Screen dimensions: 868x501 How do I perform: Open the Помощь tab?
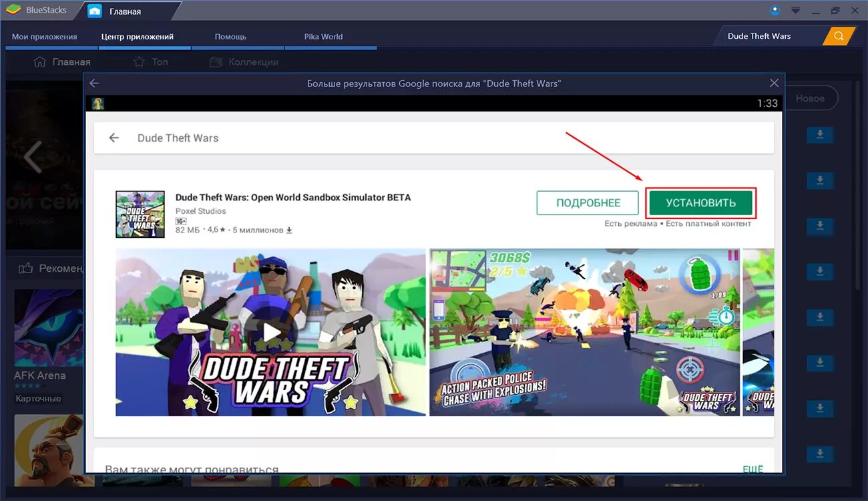(x=230, y=37)
